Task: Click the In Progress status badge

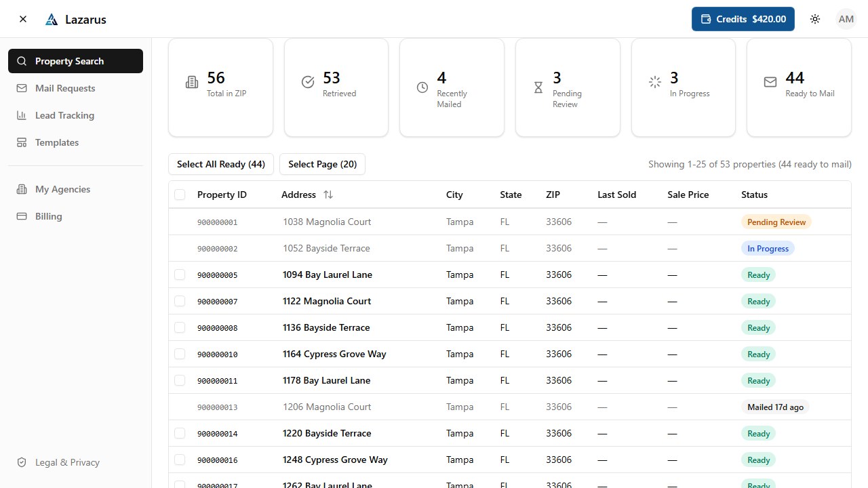Action: 768,248
